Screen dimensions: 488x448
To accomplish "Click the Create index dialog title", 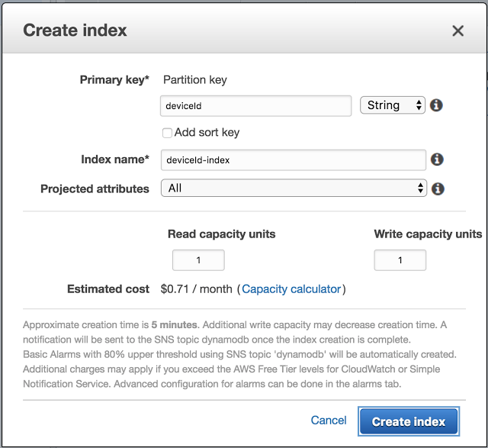I will 75,31.
